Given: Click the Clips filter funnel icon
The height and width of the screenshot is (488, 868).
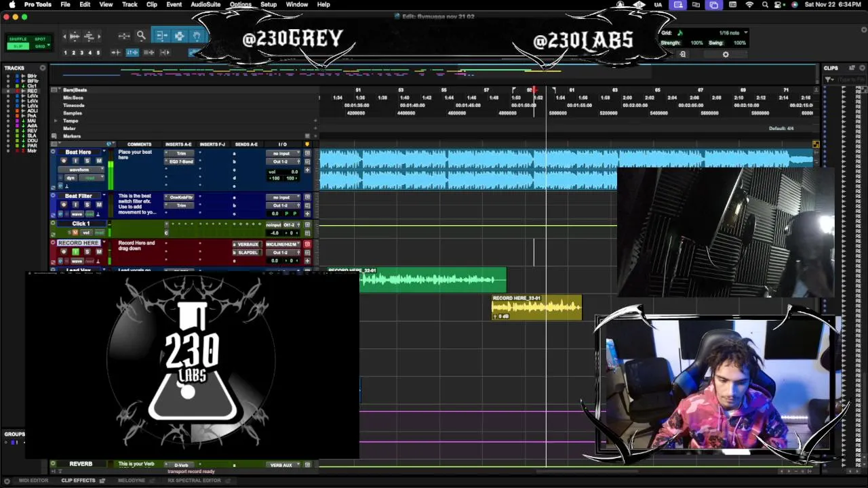Looking at the screenshot, I should tap(829, 80).
